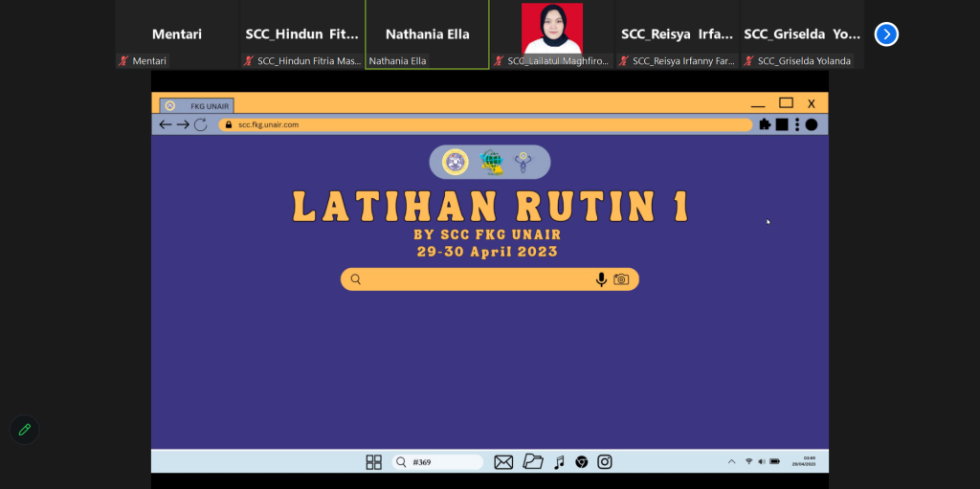Click the speaker volume icon in tray

click(x=761, y=461)
